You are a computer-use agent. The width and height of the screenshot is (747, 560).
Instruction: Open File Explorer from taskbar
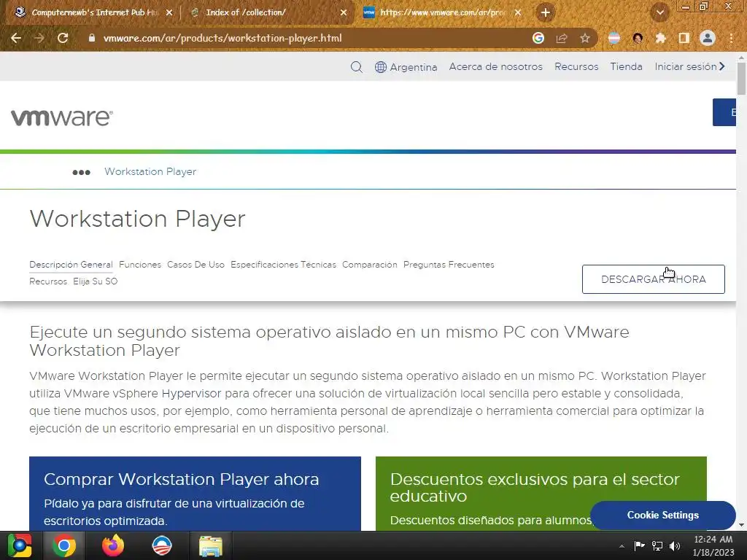pyautogui.click(x=211, y=545)
